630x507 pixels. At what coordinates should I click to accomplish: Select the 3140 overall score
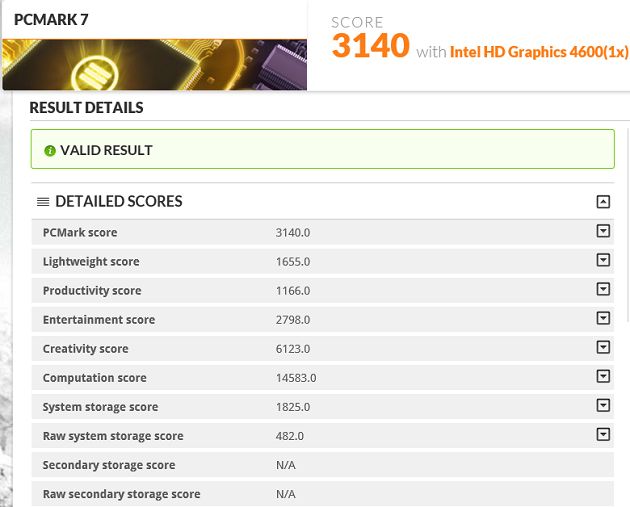point(370,45)
